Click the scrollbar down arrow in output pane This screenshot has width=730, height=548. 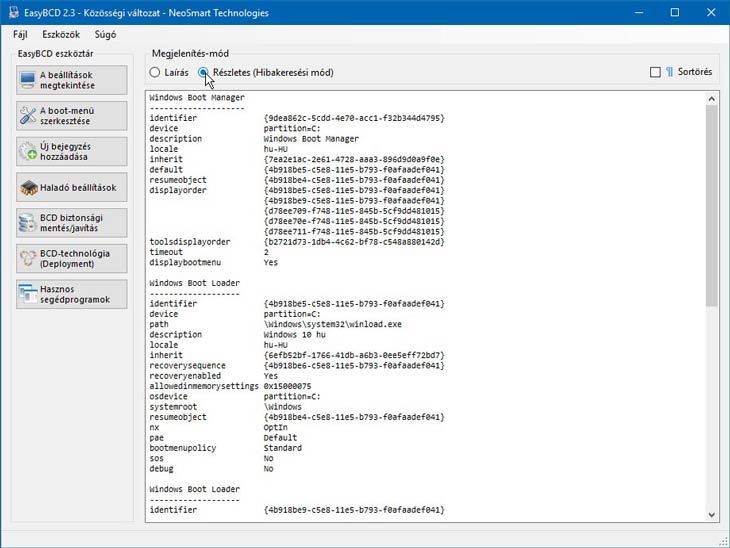[711, 512]
